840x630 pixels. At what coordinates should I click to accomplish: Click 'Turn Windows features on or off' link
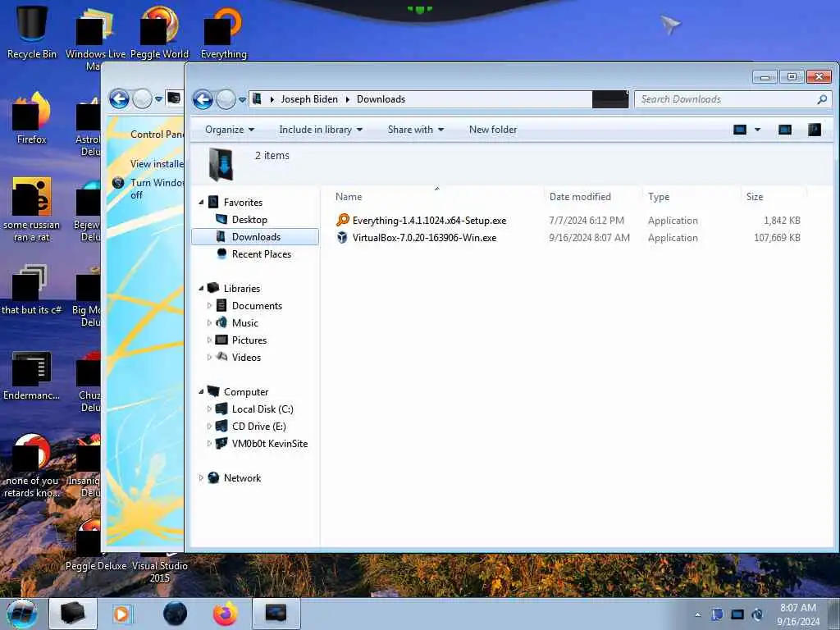(157, 189)
